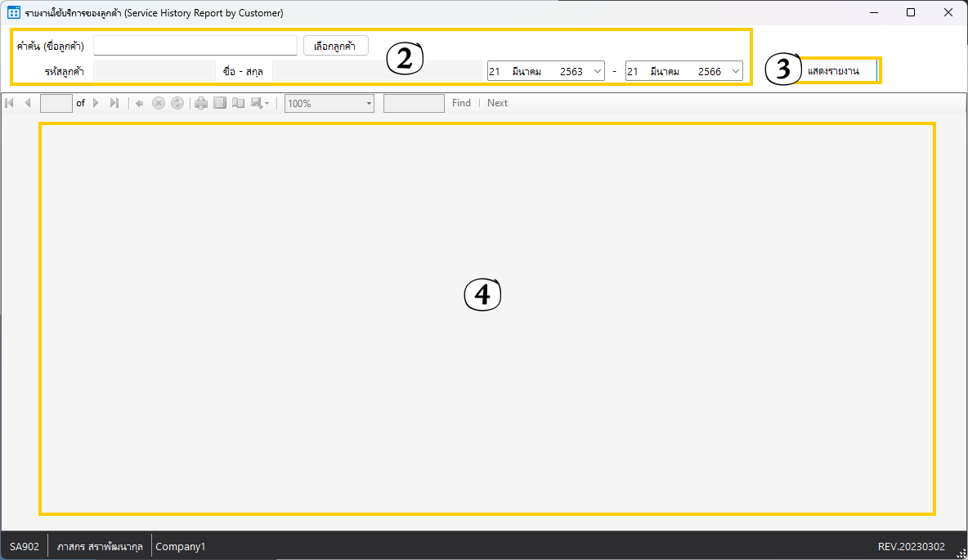This screenshot has width=968, height=560.
Task: Jump to last page of report
Action: [114, 103]
